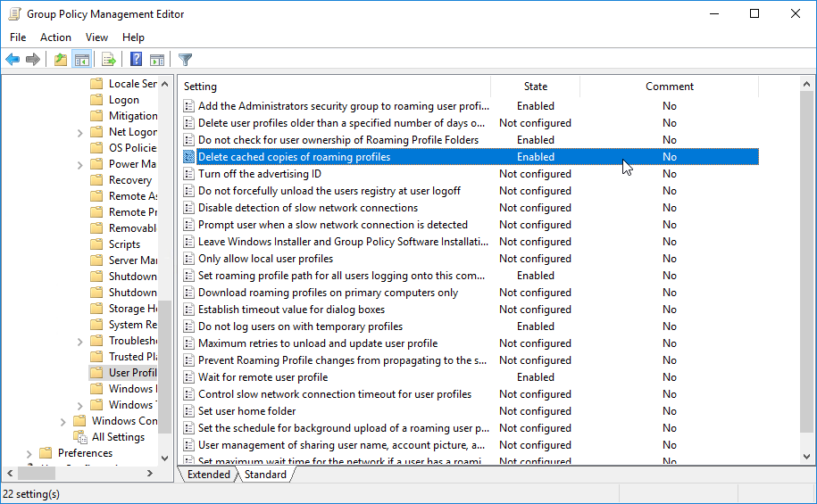This screenshot has width=817, height=504.
Task: Expand the Power Management tree node
Action: point(80,164)
